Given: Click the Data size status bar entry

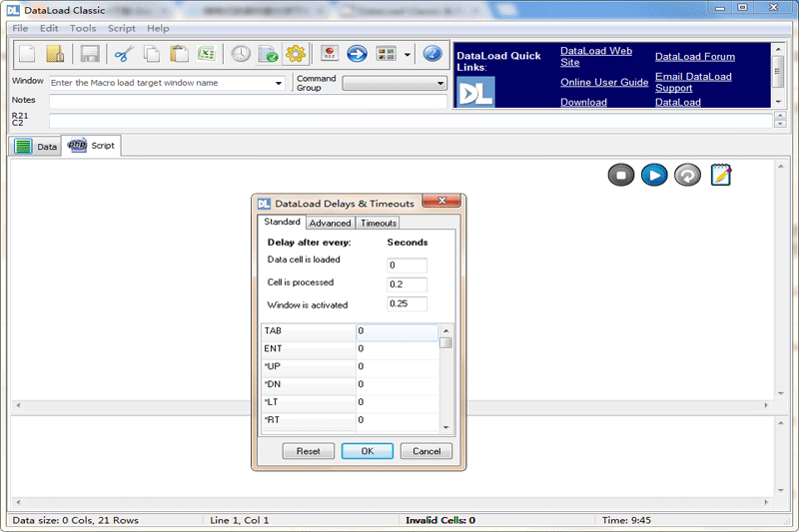Looking at the screenshot, I should [x=76, y=520].
